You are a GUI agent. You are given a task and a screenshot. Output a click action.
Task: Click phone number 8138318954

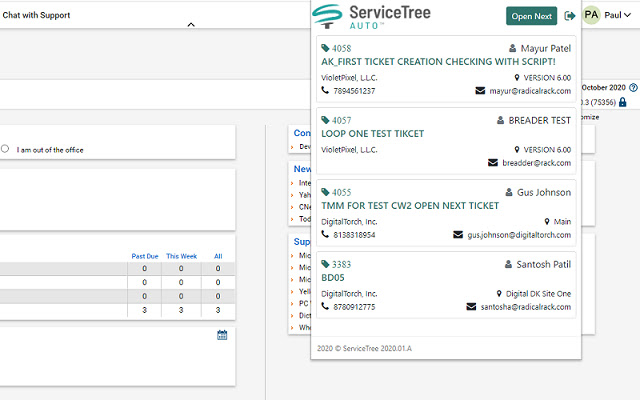[354, 235]
